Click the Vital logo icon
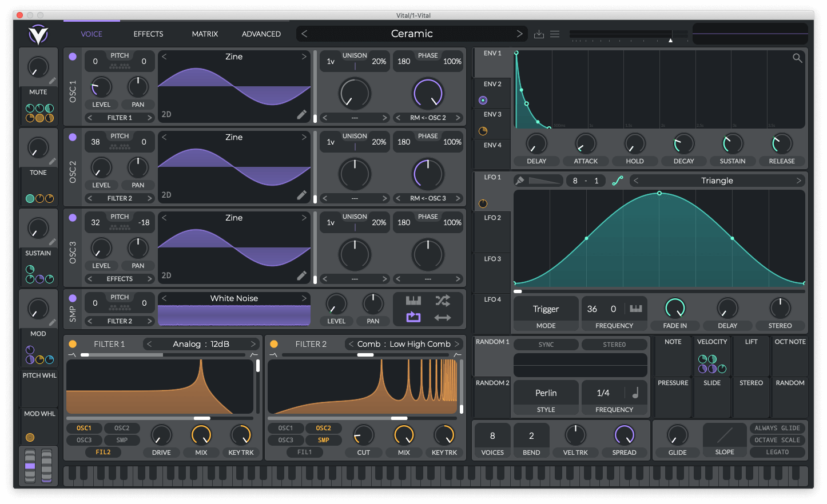827x504 pixels. pyautogui.click(x=38, y=35)
